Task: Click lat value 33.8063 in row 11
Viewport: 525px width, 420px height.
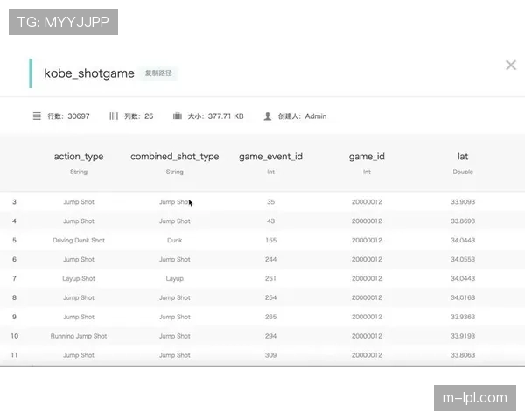Action: (463, 355)
